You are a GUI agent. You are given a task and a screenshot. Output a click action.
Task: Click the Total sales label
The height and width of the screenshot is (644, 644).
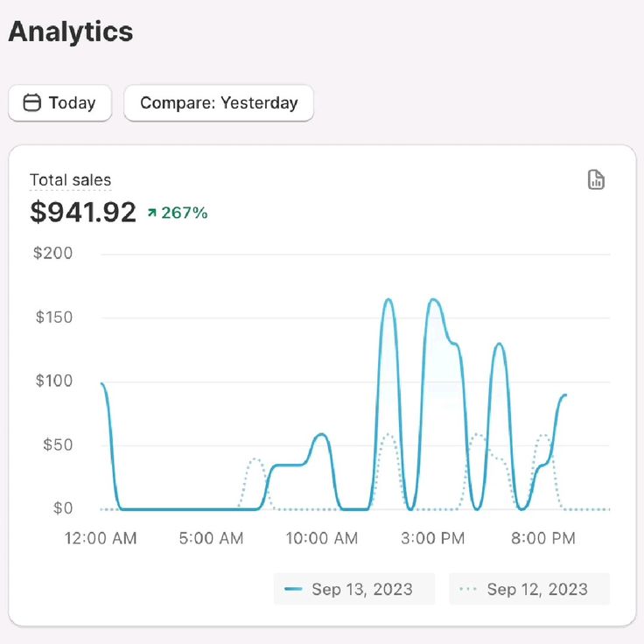70,181
